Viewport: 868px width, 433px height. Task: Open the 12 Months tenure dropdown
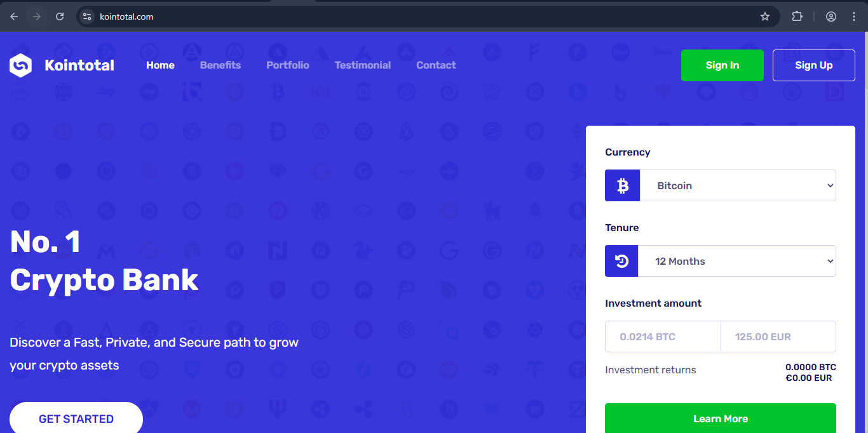[x=737, y=261]
